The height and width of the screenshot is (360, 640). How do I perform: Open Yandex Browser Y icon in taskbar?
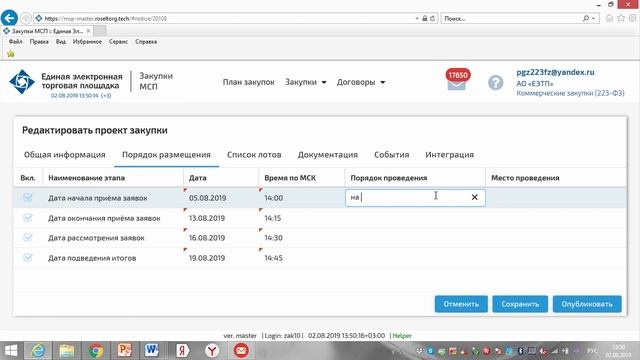tap(212, 351)
